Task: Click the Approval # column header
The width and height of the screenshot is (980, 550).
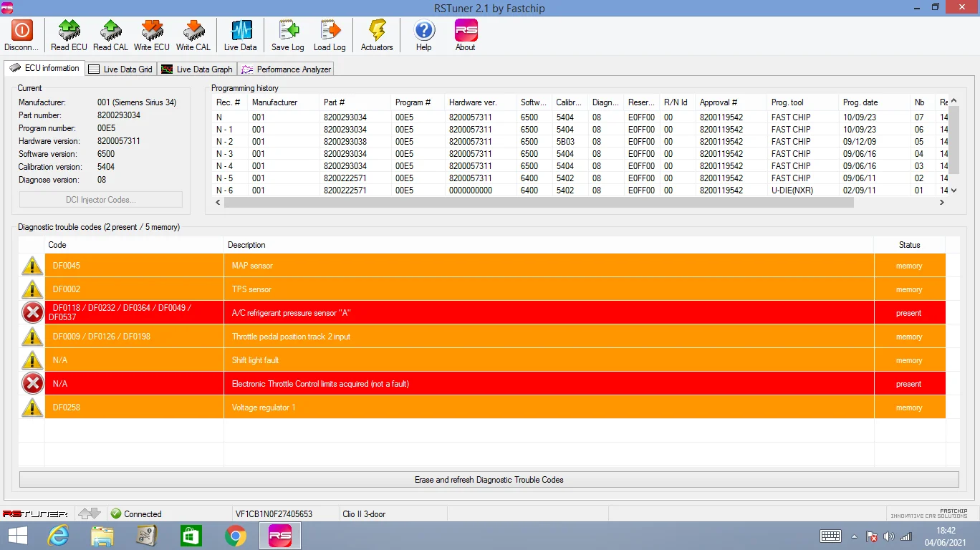Action: (731, 102)
